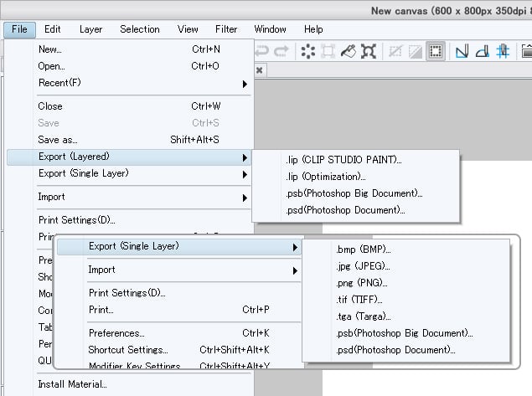Open the Edit menu

[52, 29]
